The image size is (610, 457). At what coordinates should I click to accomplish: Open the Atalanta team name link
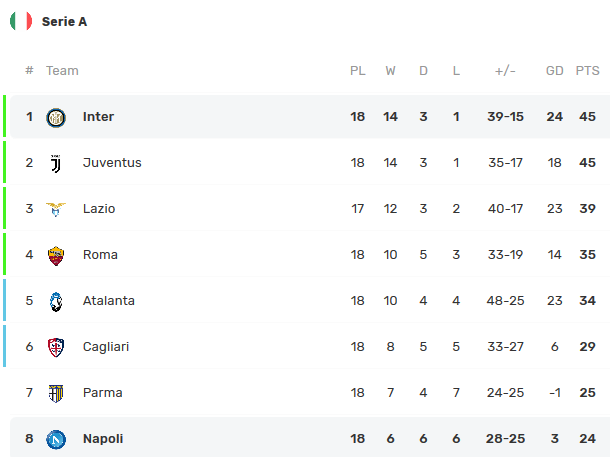click(109, 301)
